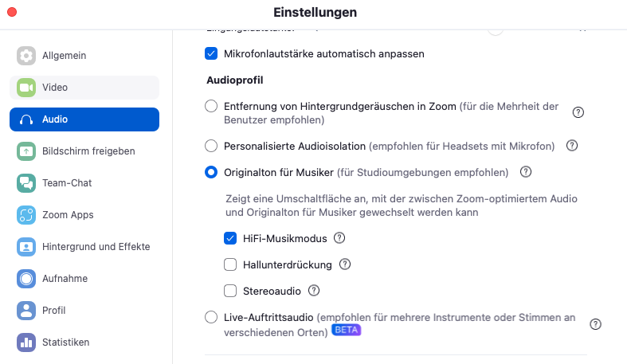Show help tooltip next to Stereoaudio

(x=314, y=291)
